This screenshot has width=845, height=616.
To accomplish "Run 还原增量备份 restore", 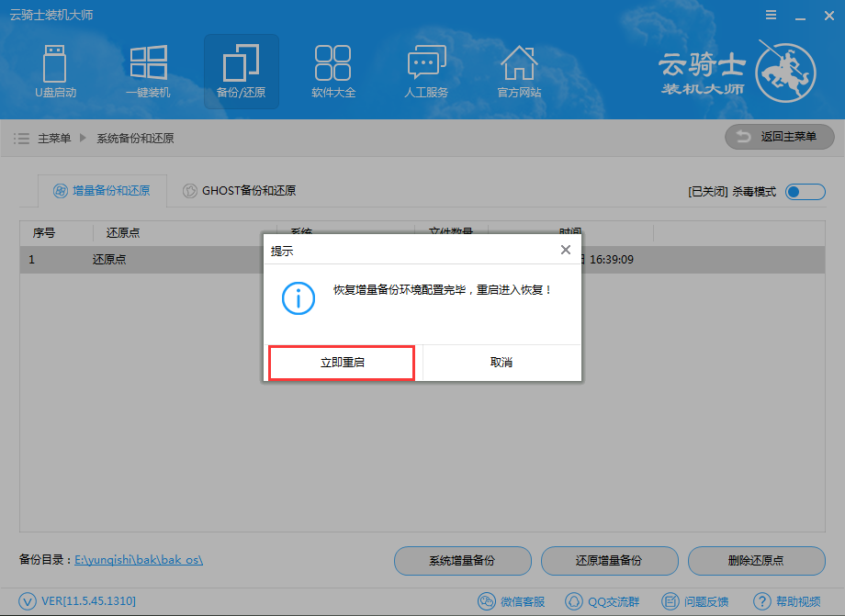I will tap(610, 561).
